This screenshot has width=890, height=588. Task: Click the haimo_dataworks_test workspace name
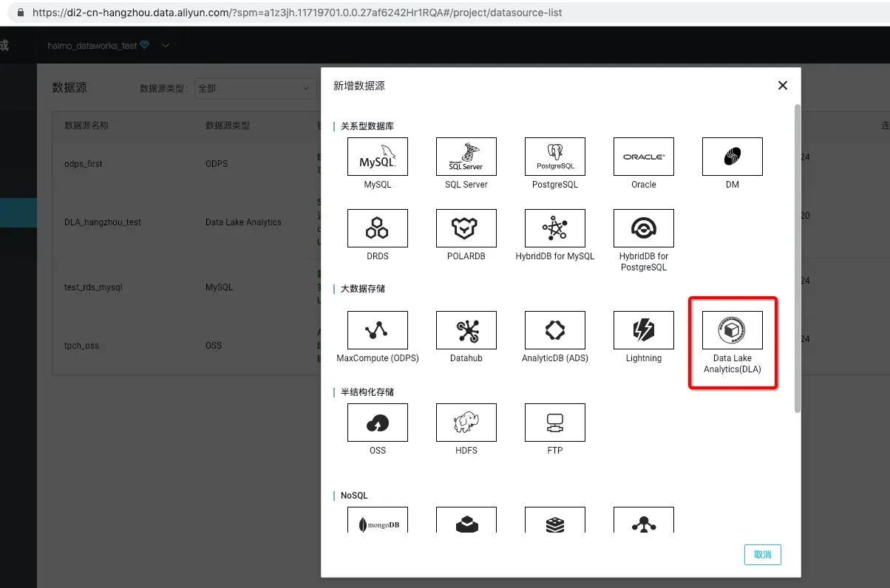[x=92, y=45]
